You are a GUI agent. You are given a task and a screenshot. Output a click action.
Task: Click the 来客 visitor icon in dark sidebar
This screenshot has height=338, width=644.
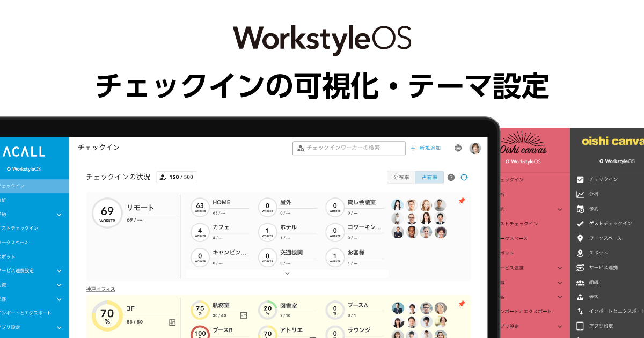580,297
